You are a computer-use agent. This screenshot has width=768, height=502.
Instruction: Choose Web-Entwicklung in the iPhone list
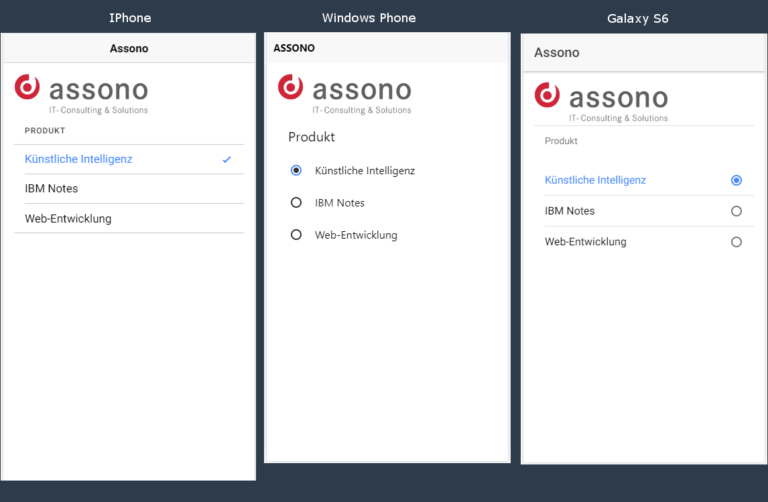(x=129, y=218)
